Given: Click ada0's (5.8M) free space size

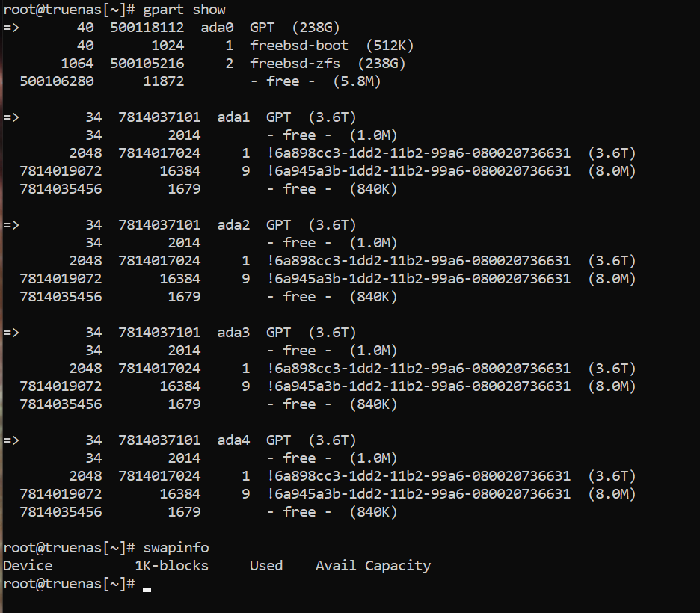Looking at the screenshot, I should [357, 81].
